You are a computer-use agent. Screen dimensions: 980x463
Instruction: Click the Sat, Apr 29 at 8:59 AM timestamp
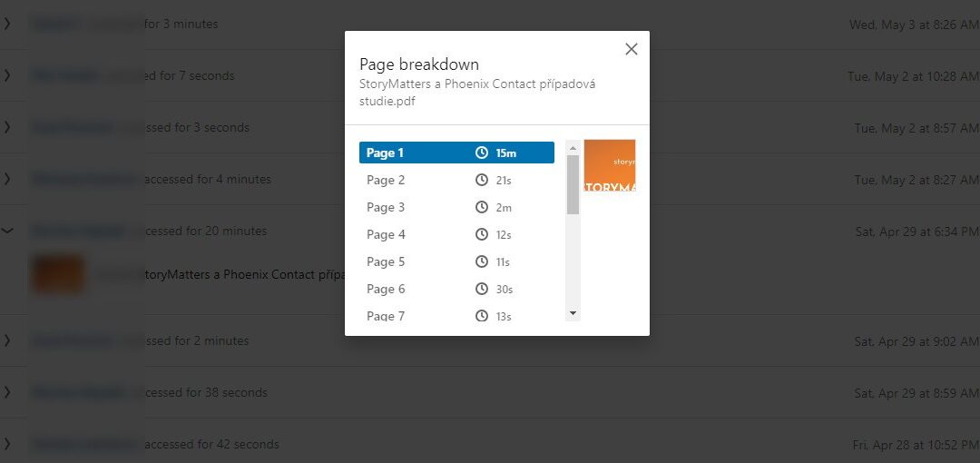pos(916,393)
